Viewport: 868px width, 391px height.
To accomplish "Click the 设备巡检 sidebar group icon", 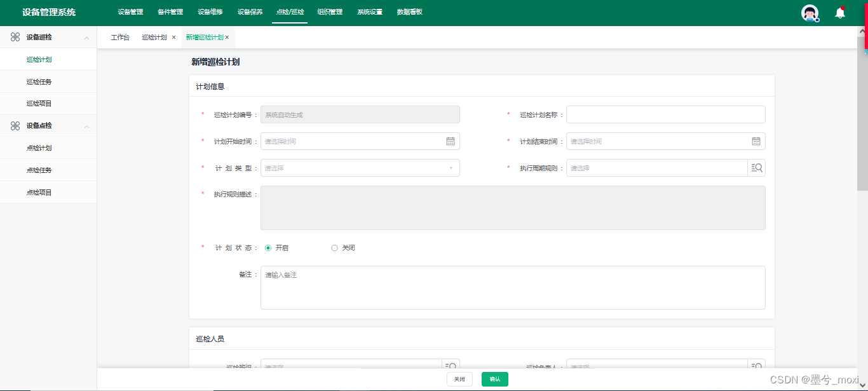I will pyautogui.click(x=15, y=37).
